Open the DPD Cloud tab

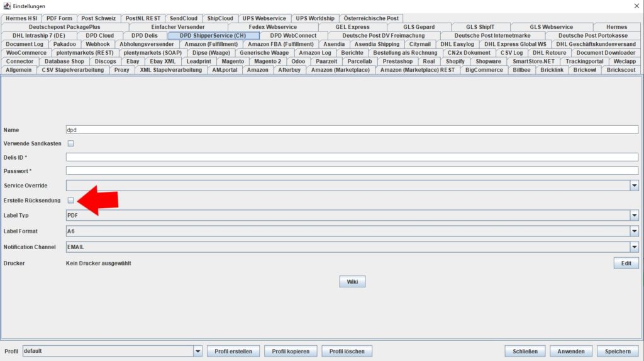coord(100,36)
